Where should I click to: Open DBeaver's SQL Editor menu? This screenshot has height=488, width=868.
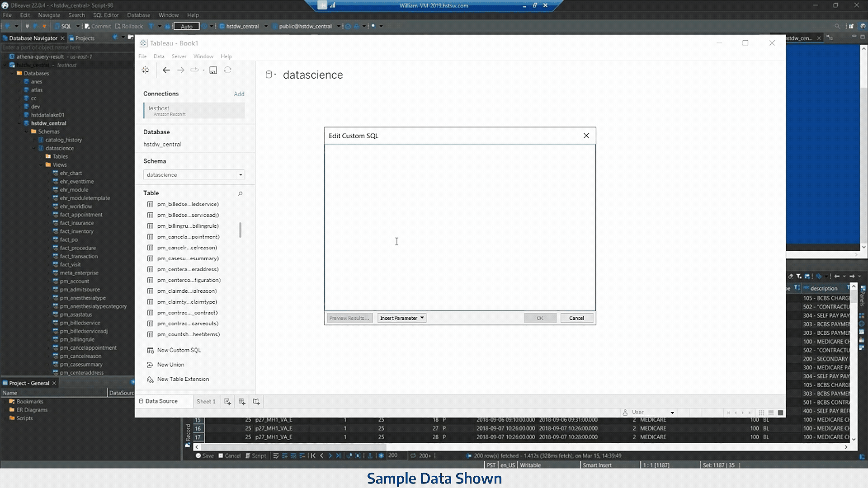click(x=106, y=15)
